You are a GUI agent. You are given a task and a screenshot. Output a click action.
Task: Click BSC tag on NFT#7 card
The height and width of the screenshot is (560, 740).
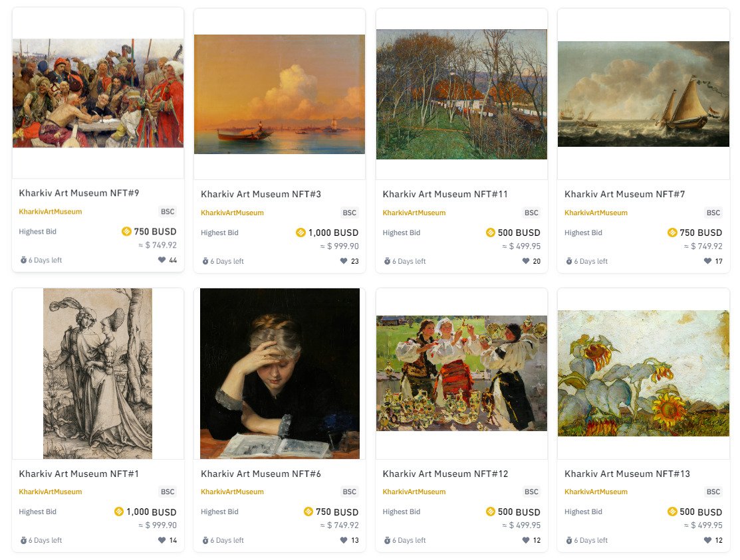[x=713, y=213]
